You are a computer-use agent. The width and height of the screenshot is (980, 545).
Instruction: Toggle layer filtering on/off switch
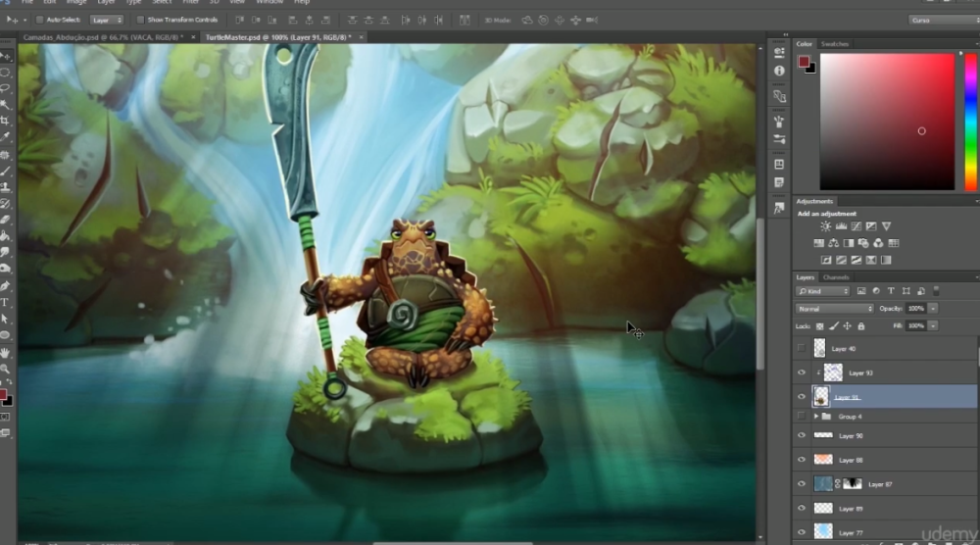(936, 291)
